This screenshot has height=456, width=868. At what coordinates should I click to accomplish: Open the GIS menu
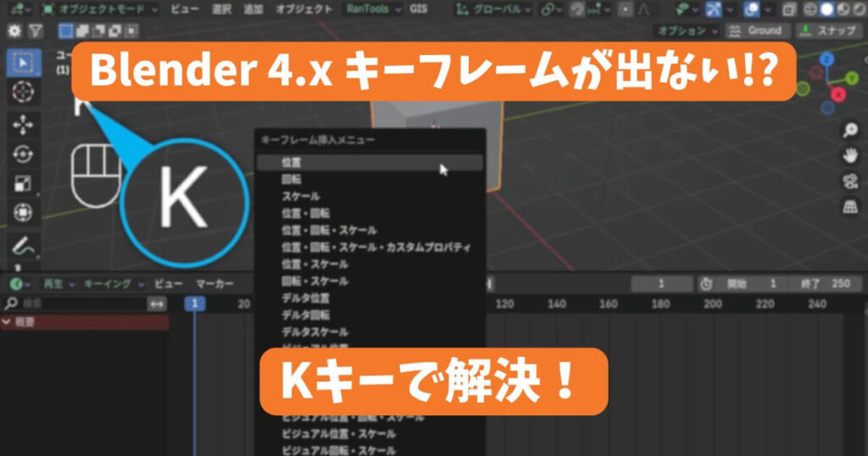click(419, 9)
